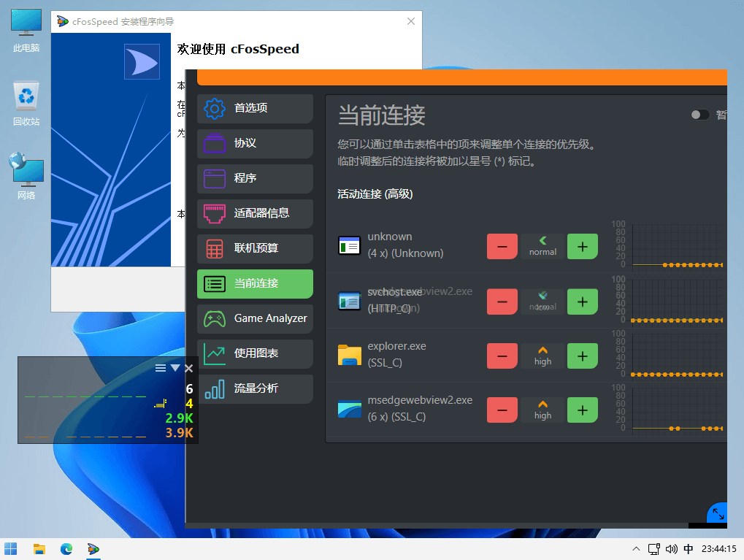Click the svchost.exe program icon
The image size is (744, 560).
[x=349, y=301]
